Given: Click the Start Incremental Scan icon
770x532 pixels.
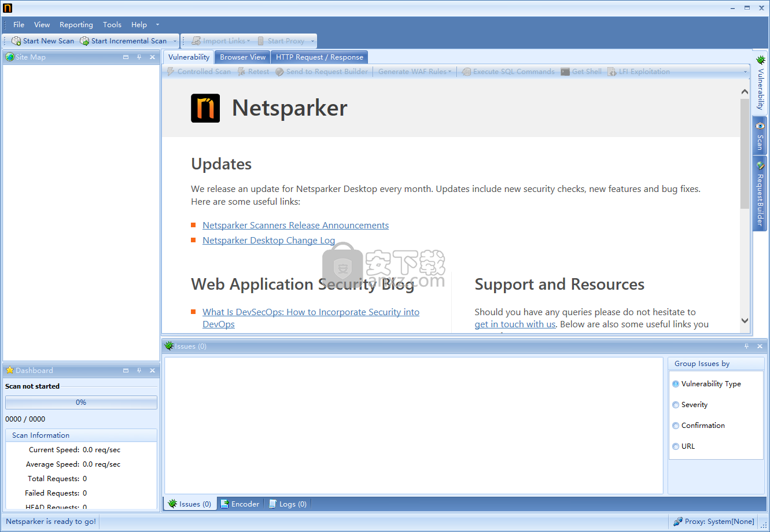Looking at the screenshot, I should [84, 41].
